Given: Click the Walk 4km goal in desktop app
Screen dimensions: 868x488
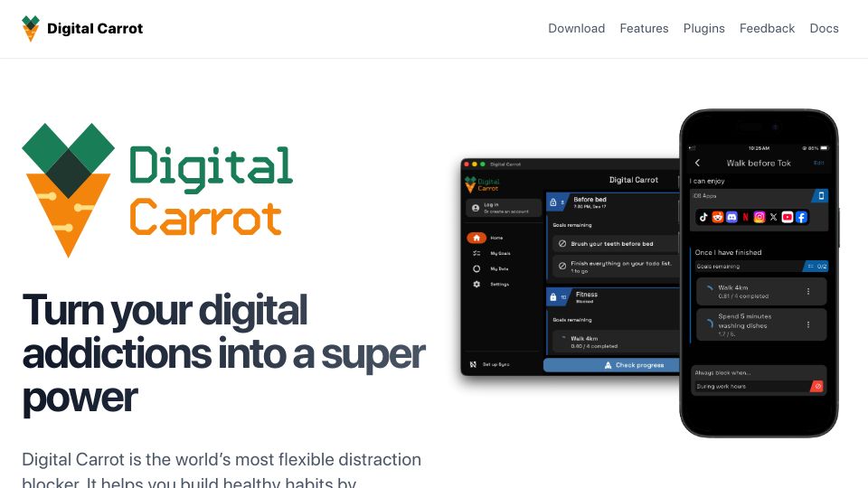Looking at the screenshot, I should click(616, 342).
